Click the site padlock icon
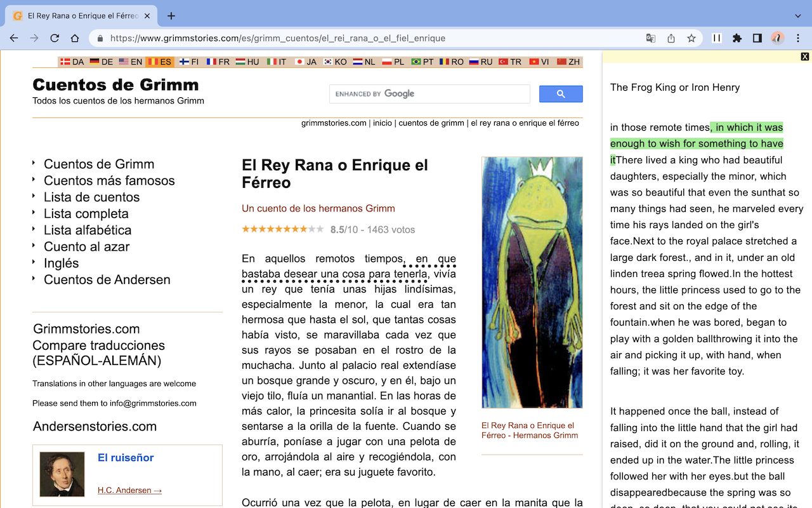The image size is (812, 508). [x=100, y=38]
